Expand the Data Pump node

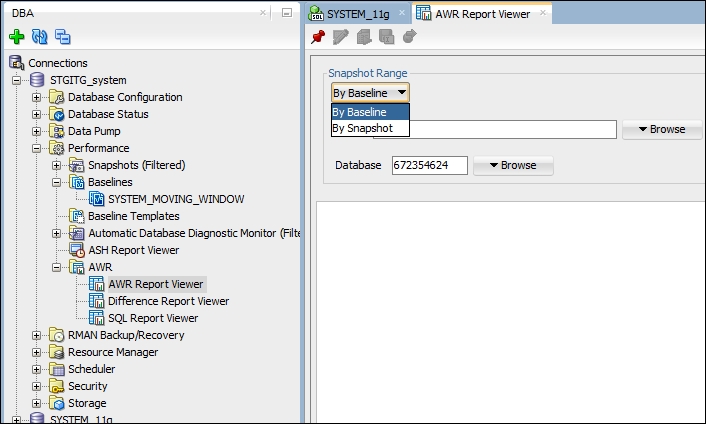tap(36, 131)
